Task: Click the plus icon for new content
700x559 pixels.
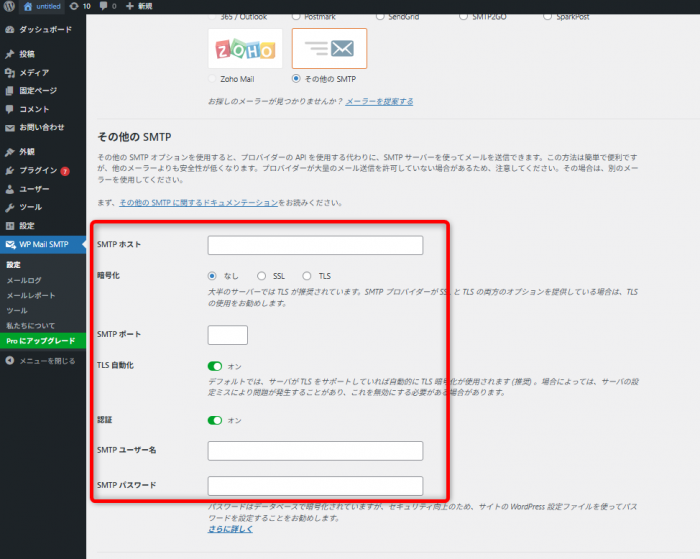Action: click(x=130, y=6)
